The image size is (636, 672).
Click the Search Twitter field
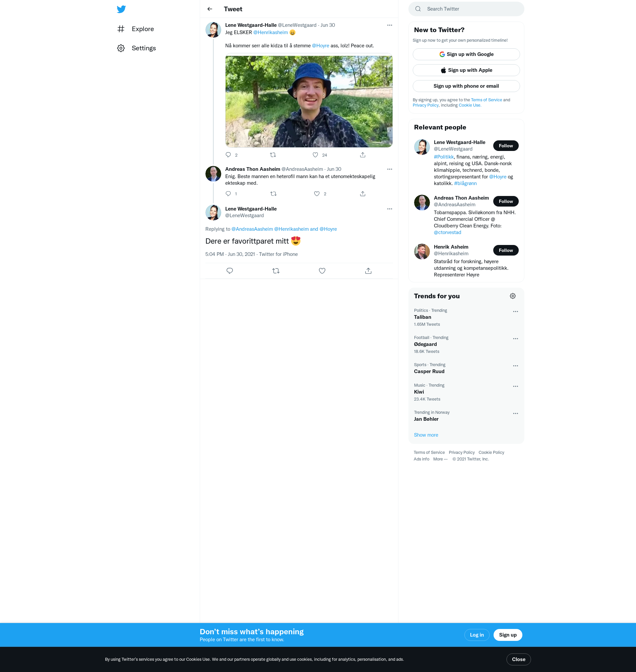coord(466,9)
